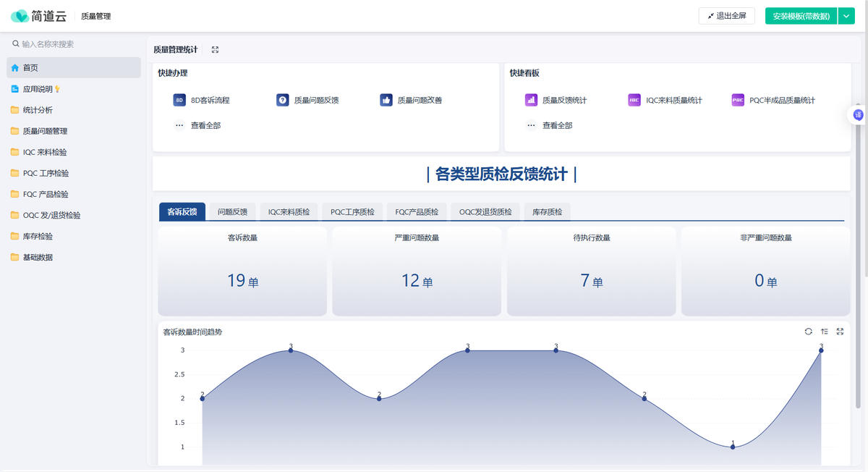868x472 pixels.
Task: Click the 8D客诉流程 icon
Action: [179, 101]
